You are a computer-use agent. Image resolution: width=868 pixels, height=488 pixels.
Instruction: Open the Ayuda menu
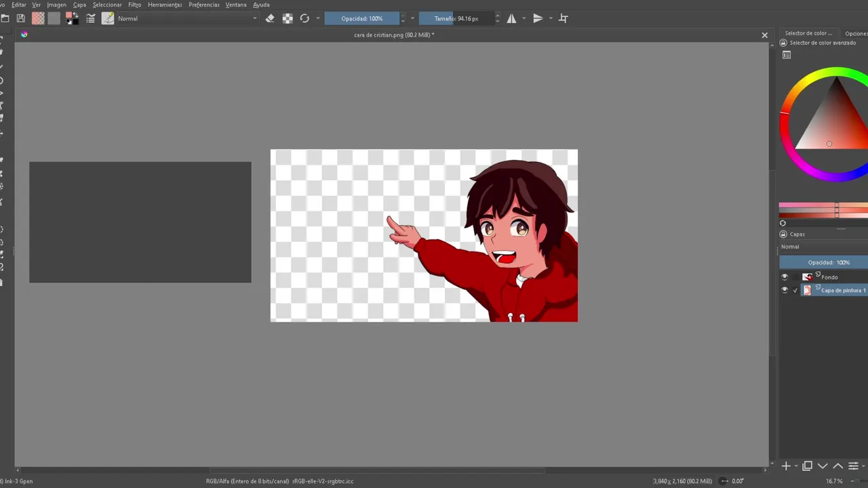point(261,5)
